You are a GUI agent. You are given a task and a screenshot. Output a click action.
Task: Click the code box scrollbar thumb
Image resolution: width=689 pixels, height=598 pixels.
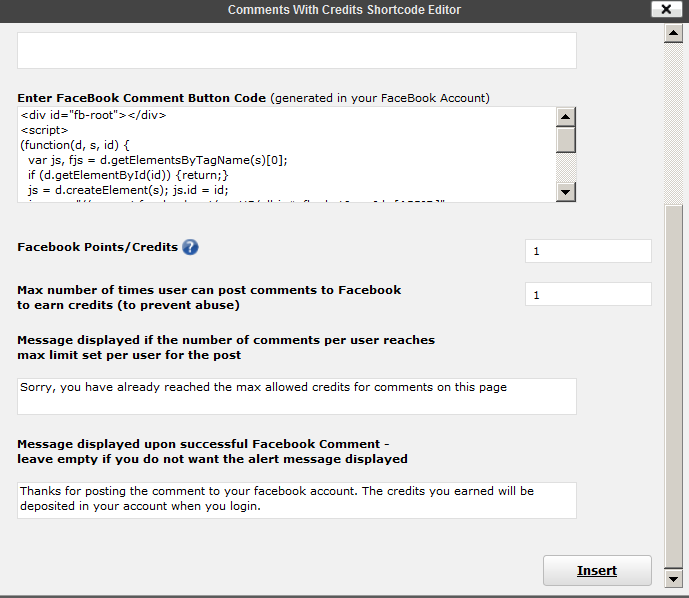click(566, 139)
